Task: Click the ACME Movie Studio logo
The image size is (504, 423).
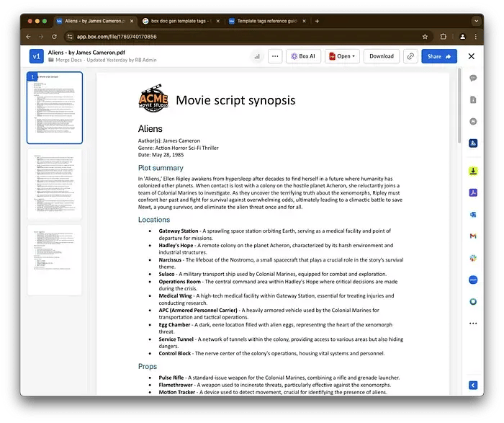Action: point(153,98)
